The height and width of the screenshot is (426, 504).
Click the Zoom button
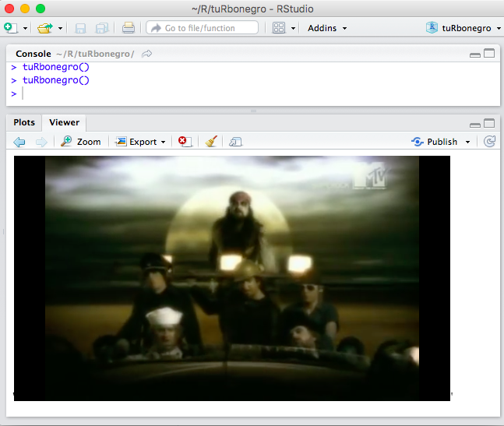pyautogui.click(x=81, y=142)
